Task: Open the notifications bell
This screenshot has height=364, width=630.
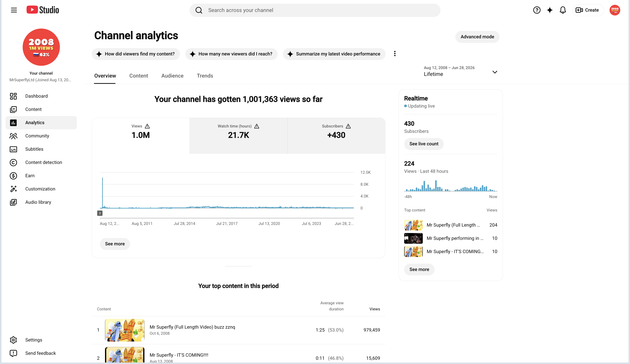Action: coord(563,10)
